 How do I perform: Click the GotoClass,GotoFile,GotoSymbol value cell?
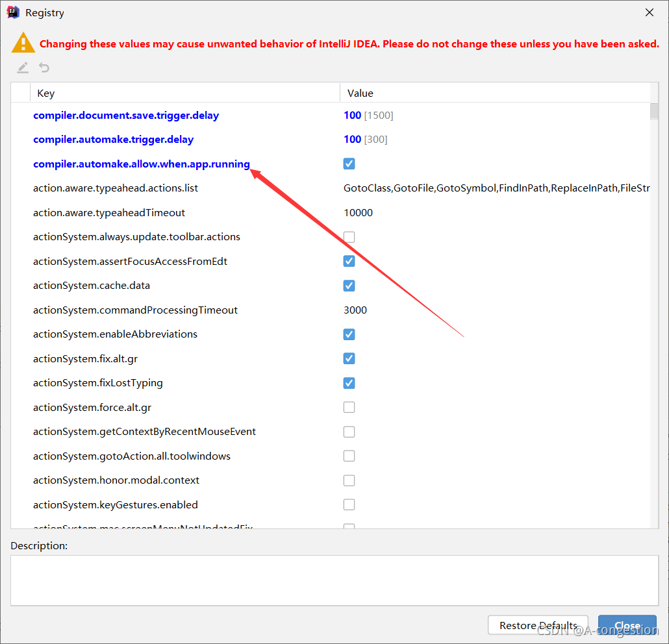(x=497, y=188)
